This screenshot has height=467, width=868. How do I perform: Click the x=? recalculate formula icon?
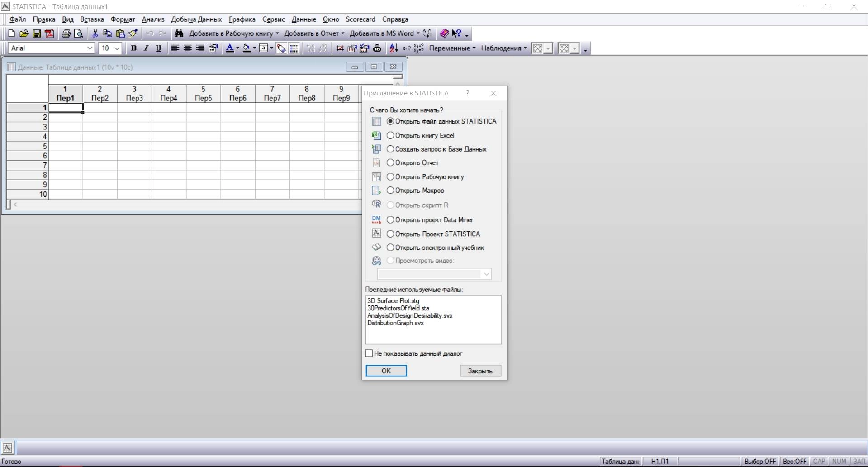[407, 48]
